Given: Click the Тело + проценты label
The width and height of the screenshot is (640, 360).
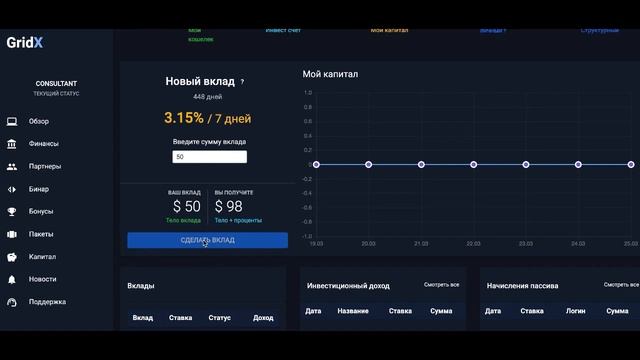Looking at the screenshot, I should (238, 220).
